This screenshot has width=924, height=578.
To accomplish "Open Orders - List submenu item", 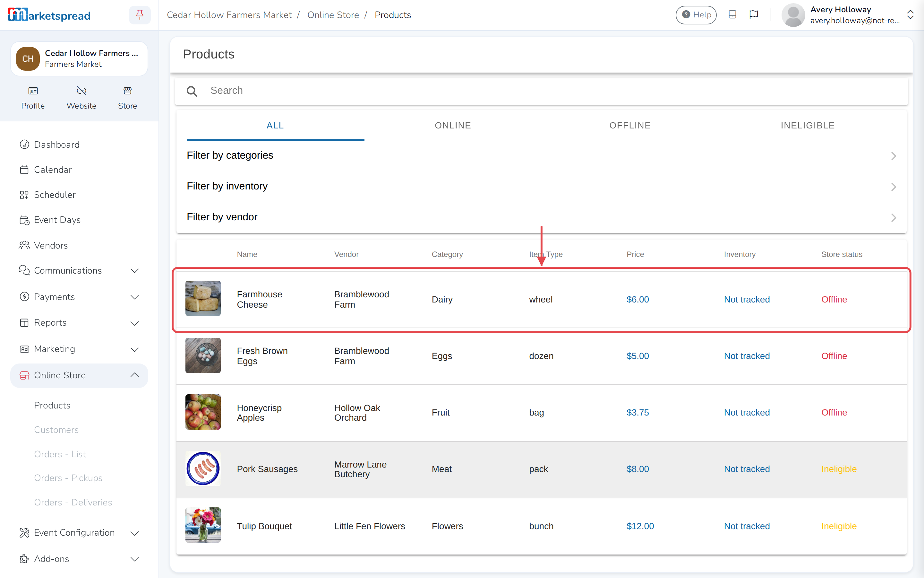I will (x=60, y=454).
